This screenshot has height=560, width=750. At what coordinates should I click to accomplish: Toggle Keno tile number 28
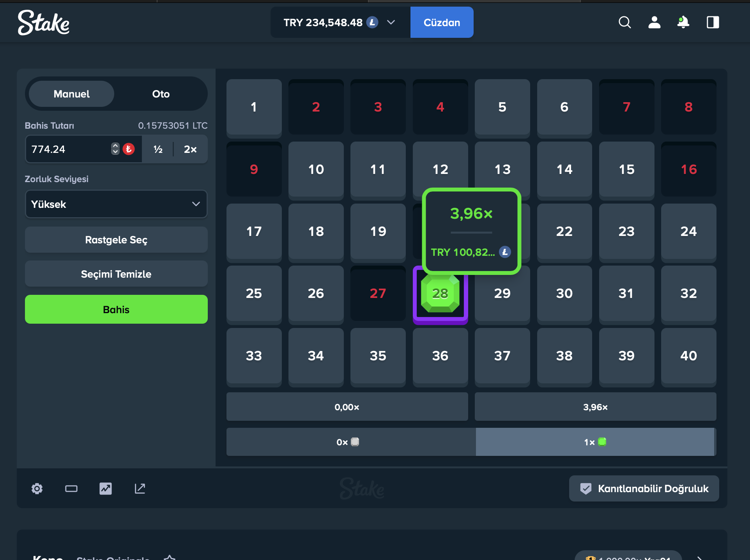coord(440,294)
